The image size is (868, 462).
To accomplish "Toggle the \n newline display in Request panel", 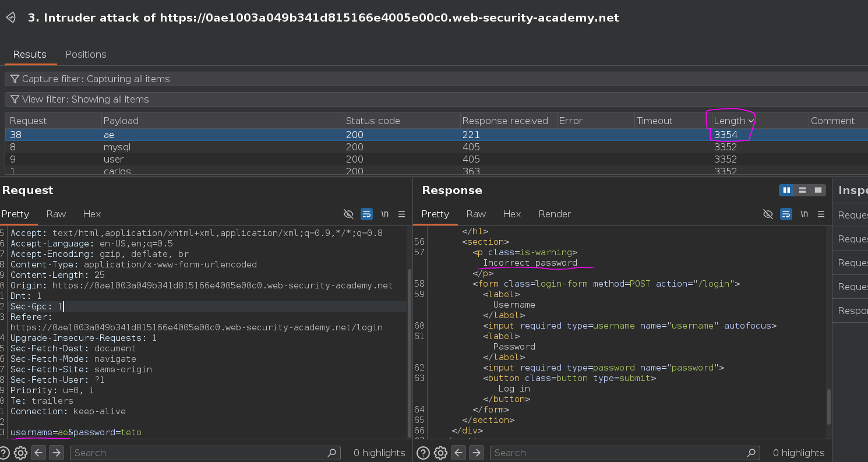I will (384, 214).
